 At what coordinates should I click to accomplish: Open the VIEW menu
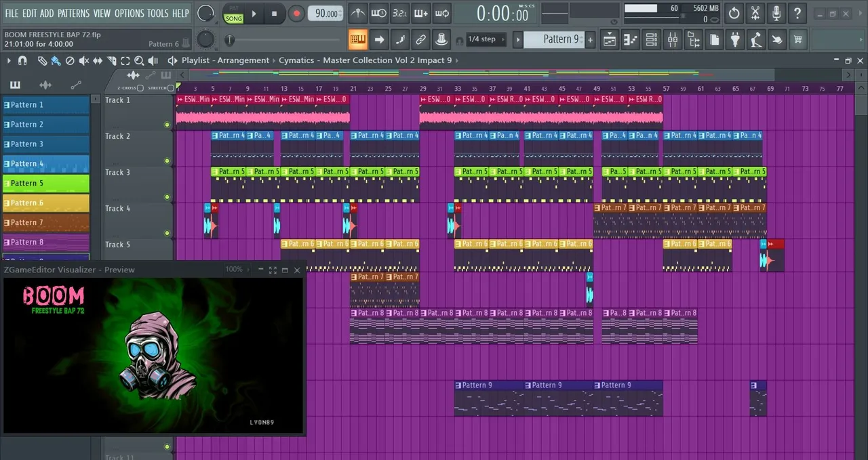[102, 13]
